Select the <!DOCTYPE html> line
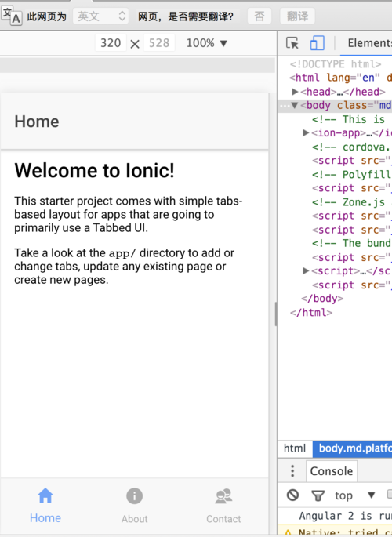The width and height of the screenshot is (392, 537). pos(336,64)
